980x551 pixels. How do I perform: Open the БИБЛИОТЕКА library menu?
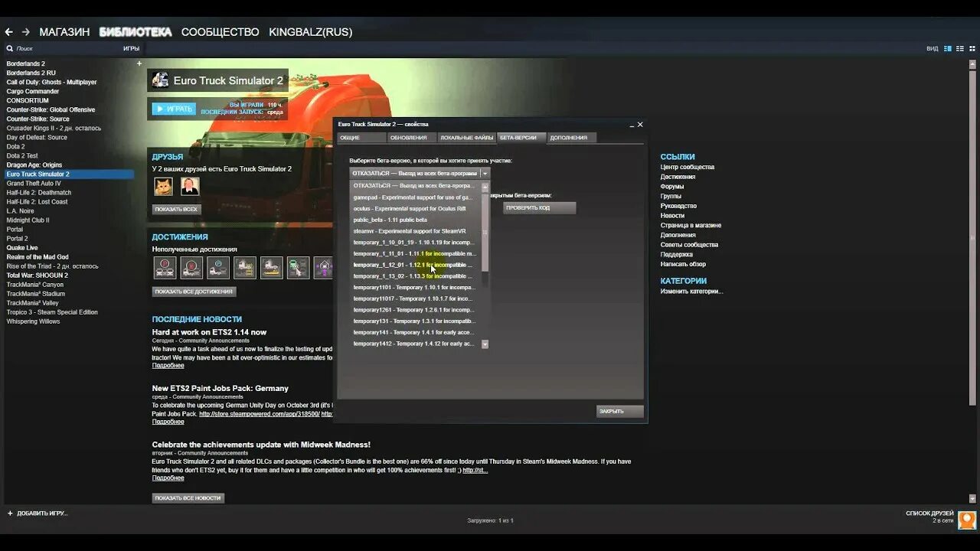click(x=136, y=32)
